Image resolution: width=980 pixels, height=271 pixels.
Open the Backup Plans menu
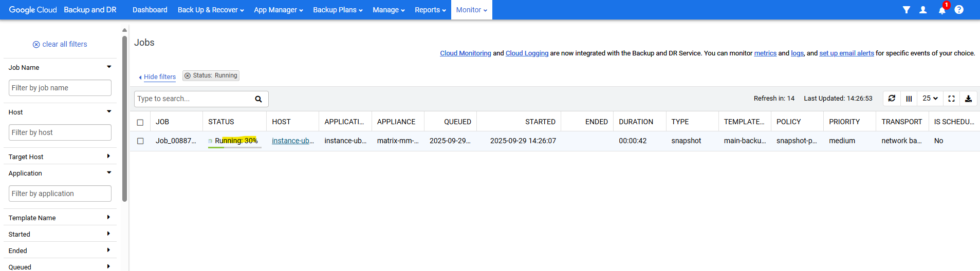pos(338,10)
